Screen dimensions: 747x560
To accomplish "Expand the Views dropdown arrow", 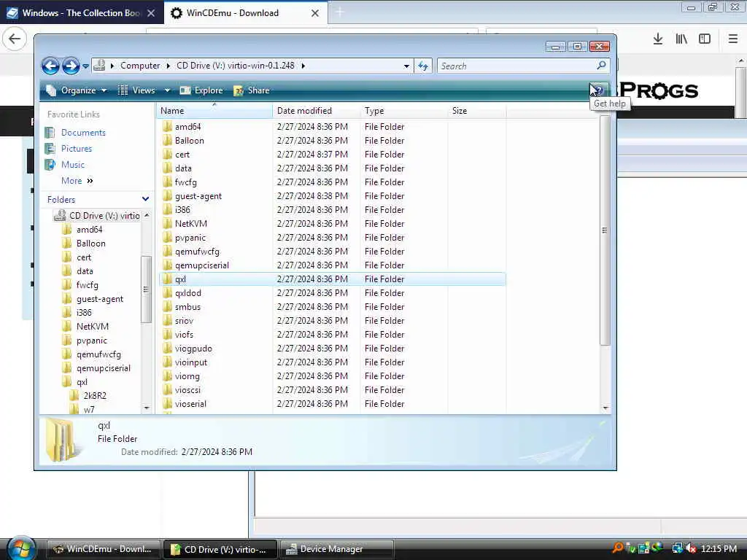I will (167, 90).
